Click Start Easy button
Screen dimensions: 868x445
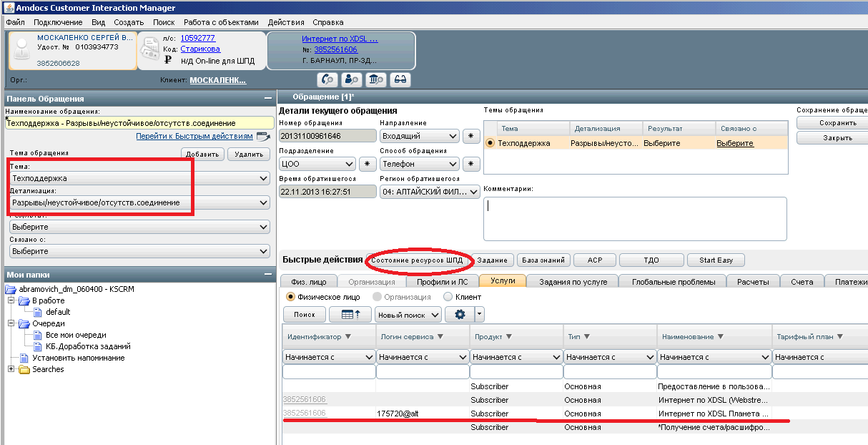[x=716, y=260]
